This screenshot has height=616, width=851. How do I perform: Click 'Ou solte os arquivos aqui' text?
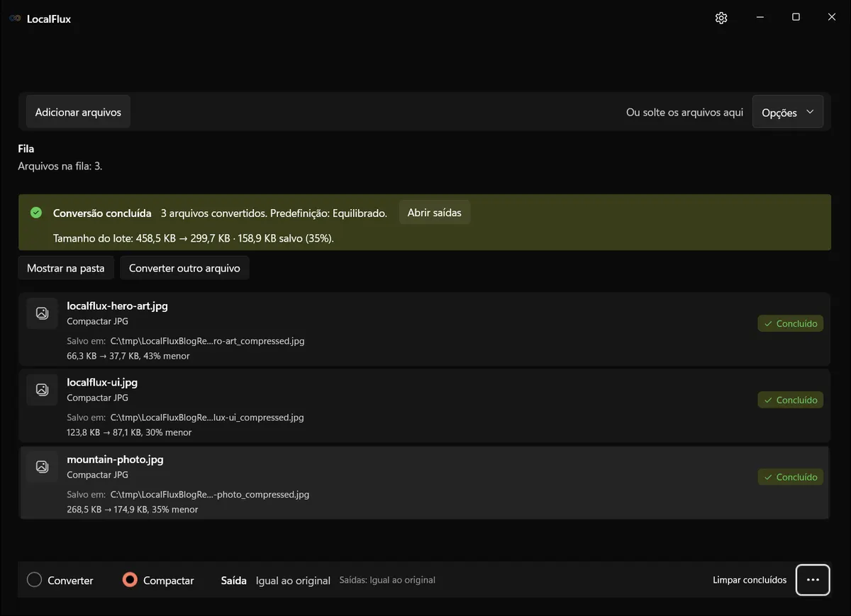pos(684,112)
